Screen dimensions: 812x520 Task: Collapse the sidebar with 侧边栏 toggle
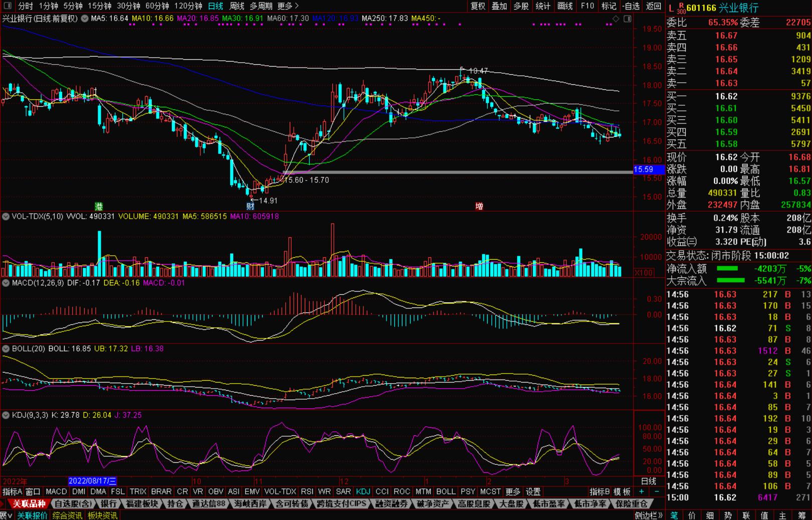tap(649, 515)
